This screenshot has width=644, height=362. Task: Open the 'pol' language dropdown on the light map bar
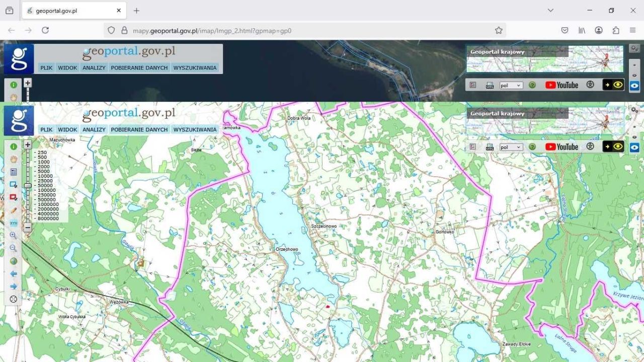coord(511,147)
